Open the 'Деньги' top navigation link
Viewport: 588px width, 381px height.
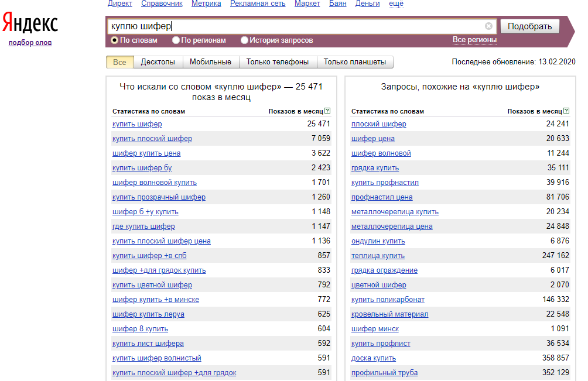(x=368, y=4)
